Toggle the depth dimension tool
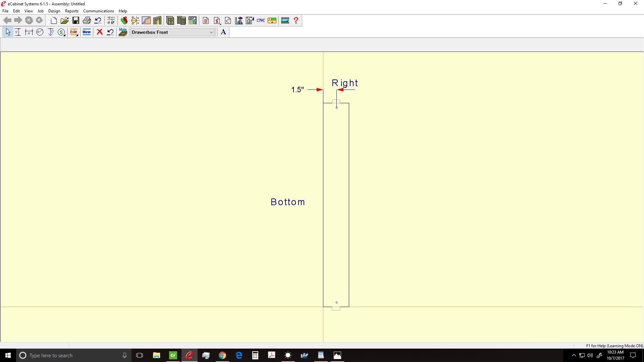 coord(51,32)
